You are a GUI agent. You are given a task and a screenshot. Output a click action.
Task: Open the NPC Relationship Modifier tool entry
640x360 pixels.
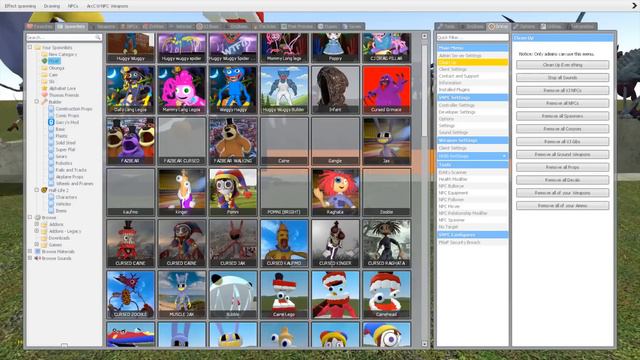coord(473,213)
